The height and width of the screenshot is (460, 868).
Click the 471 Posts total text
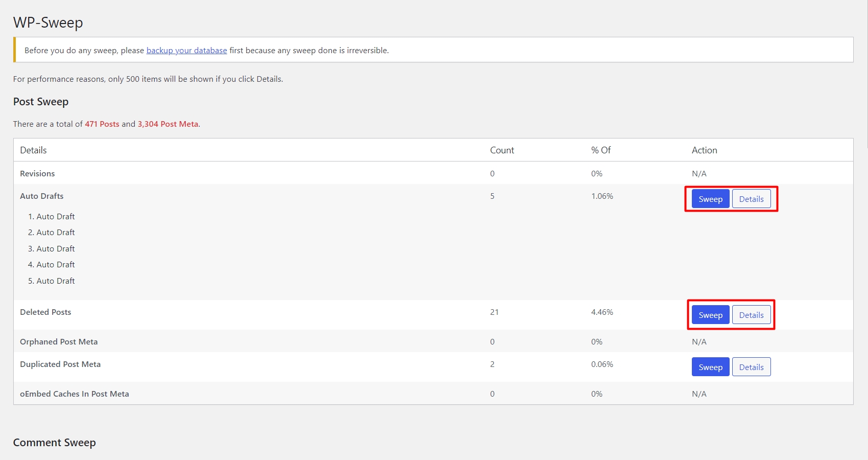click(102, 124)
